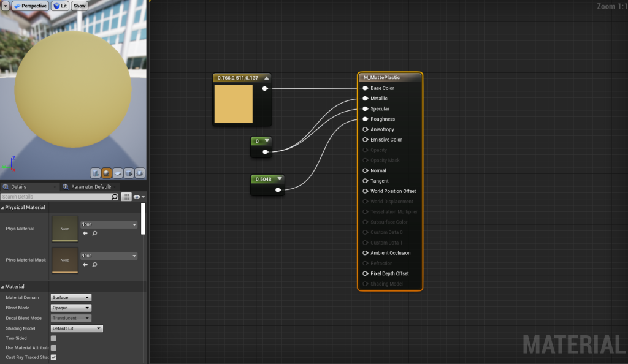
Task: Click the yellow color constant node swatch
Action: [x=233, y=104]
